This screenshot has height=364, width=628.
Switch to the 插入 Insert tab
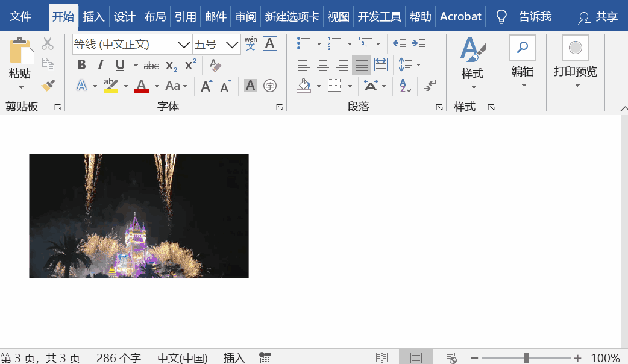click(94, 17)
